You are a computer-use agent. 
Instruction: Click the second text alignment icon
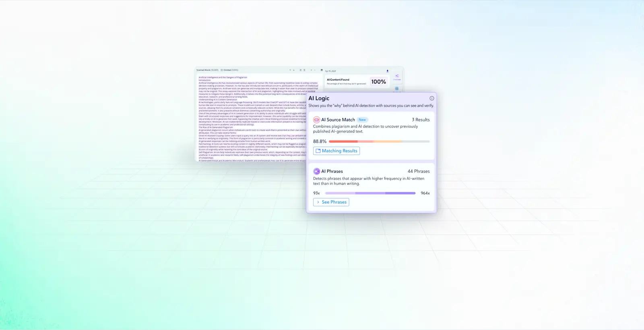pyautogui.click(x=304, y=70)
